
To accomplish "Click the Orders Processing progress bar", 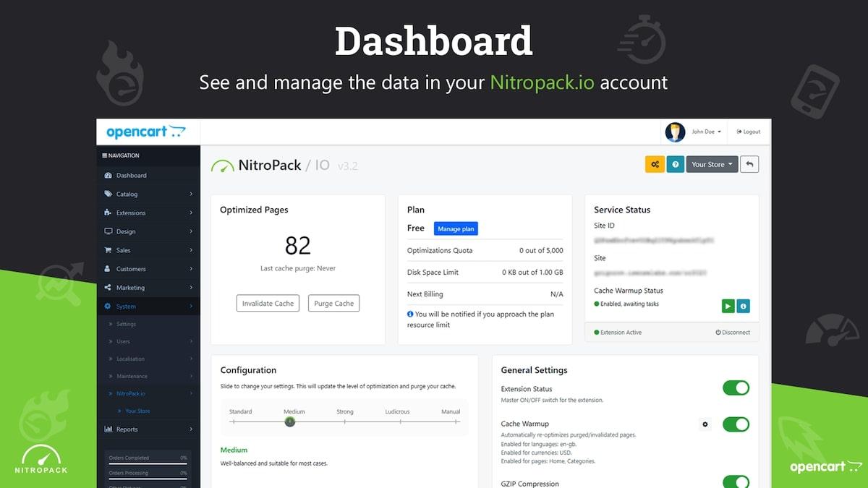I will (x=148, y=478).
